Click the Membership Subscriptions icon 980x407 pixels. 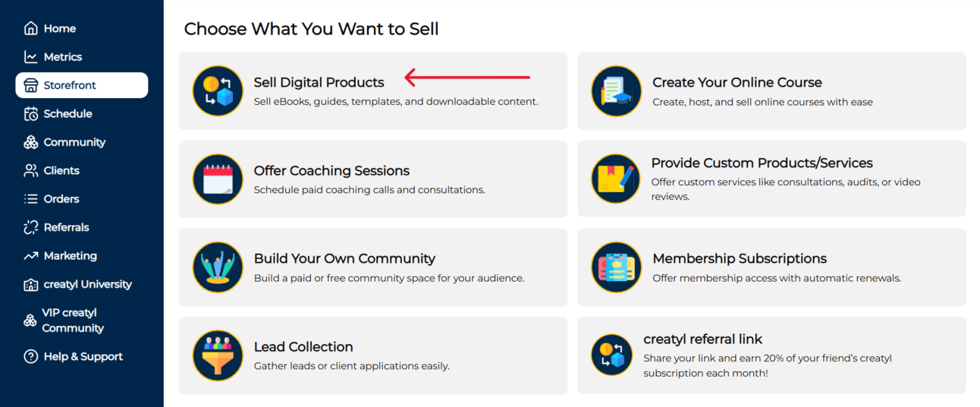coord(617,267)
